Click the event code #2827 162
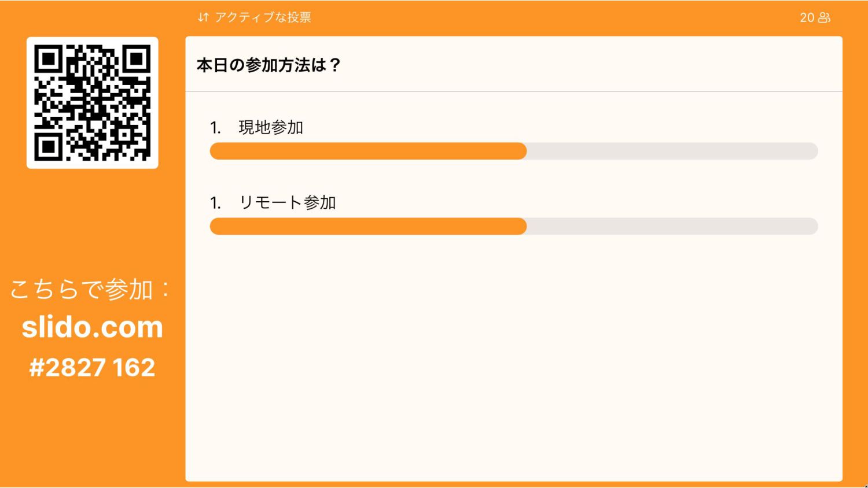The height and width of the screenshot is (488, 868). pos(93,368)
